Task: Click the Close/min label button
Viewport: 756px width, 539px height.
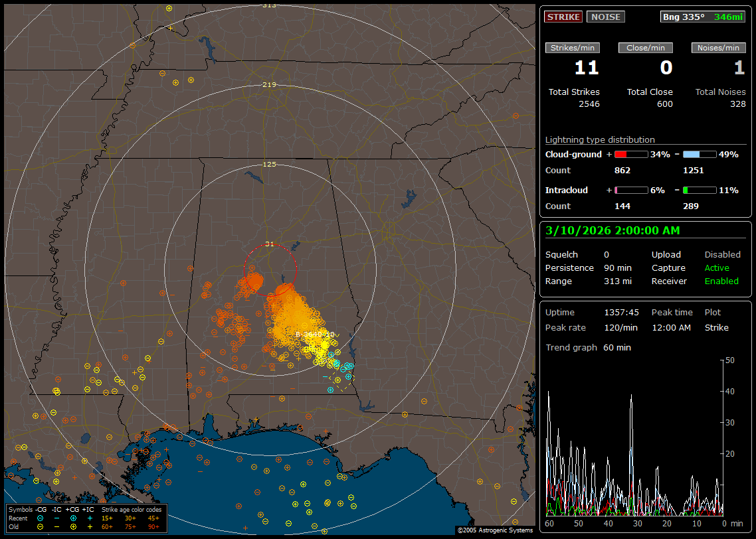Action: pyautogui.click(x=646, y=48)
